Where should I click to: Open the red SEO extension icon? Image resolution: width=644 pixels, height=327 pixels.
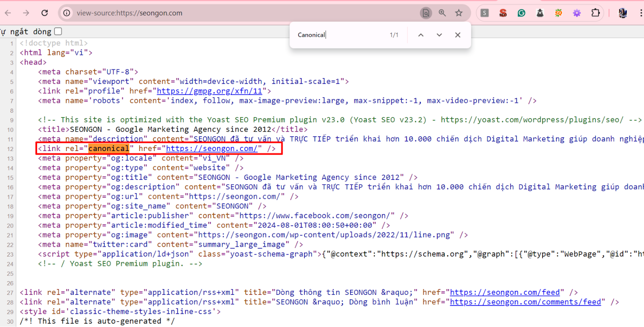tap(503, 13)
